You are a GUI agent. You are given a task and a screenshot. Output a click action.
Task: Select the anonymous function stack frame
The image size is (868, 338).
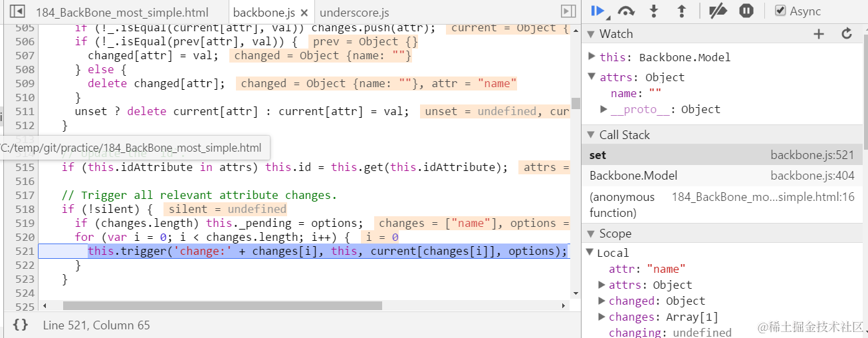(x=722, y=205)
